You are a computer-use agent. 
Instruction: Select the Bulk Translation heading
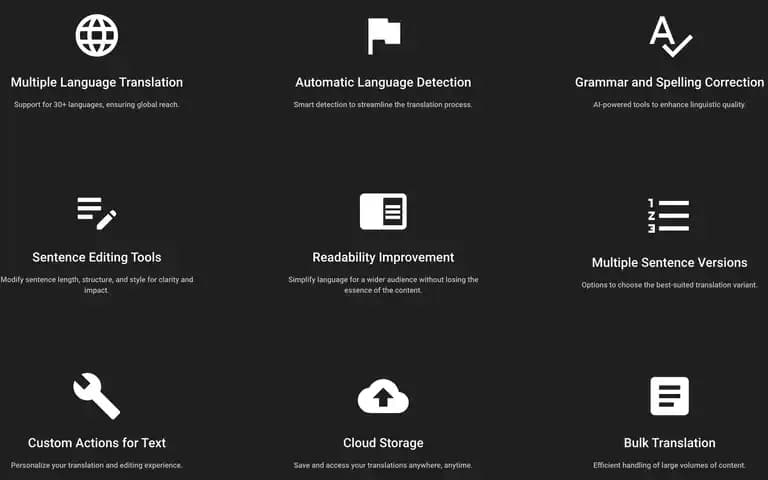tap(669, 443)
